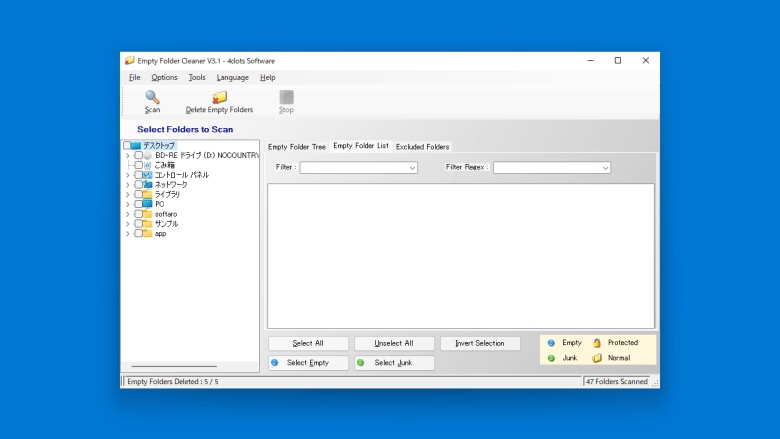Click the softaro folder icon
The height and width of the screenshot is (439, 780).
click(148, 214)
